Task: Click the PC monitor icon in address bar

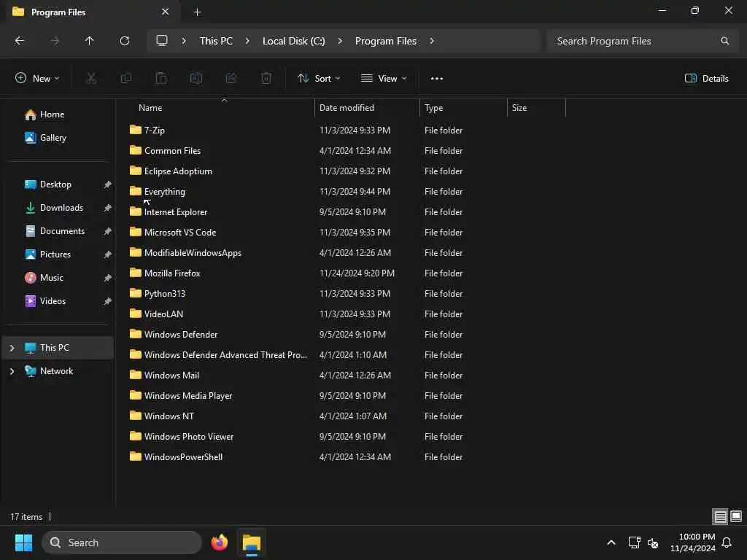Action: [x=162, y=41]
